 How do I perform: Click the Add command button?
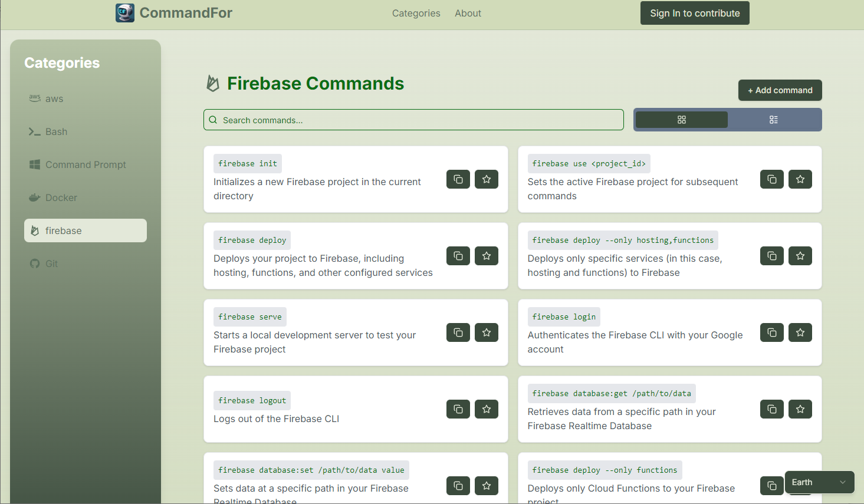point(780,90)
